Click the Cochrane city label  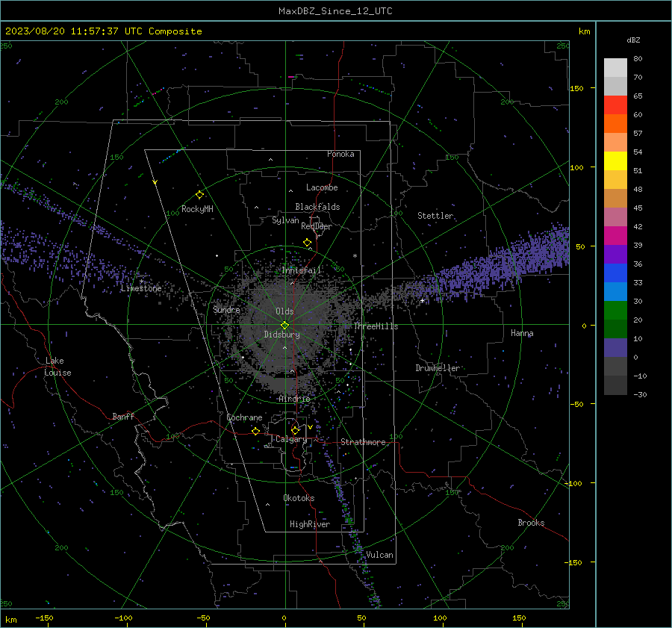point(244,417)
